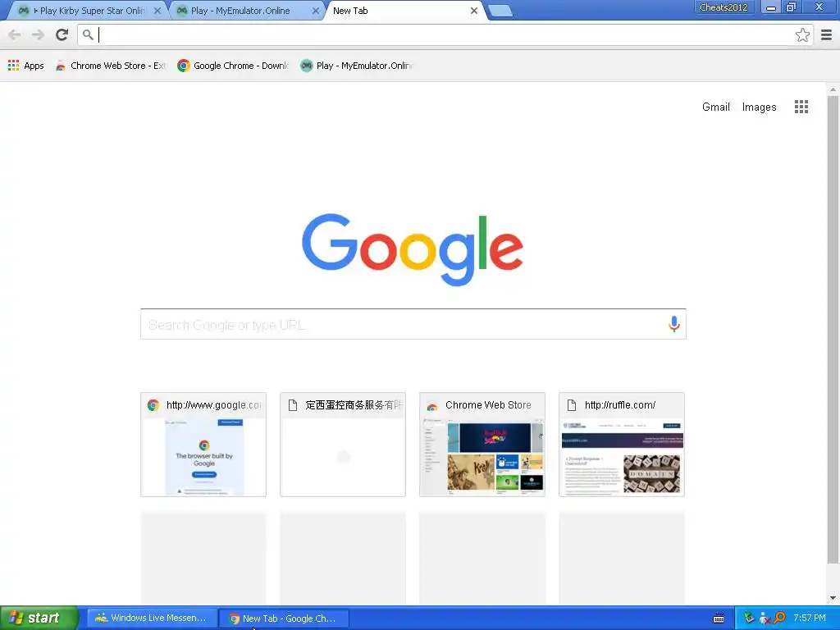Start voice search with the microphone icon
The width and height of the screenshot is (840, 630).
[674, 323]
